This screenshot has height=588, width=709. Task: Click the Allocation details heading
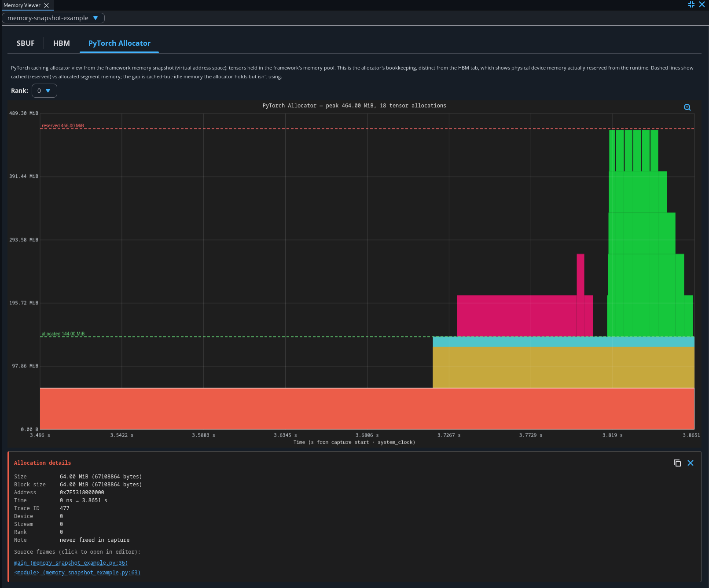[x=42, y=463]
